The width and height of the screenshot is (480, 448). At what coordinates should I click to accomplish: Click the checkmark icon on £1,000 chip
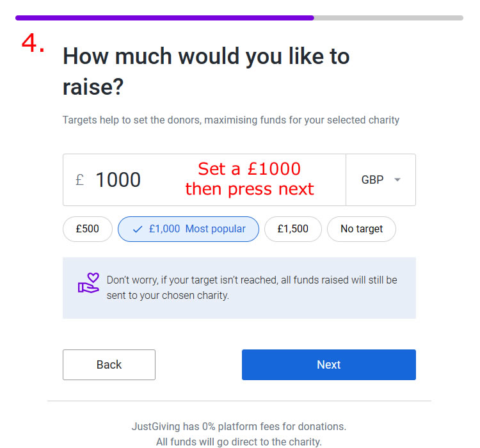click(138, 229)
